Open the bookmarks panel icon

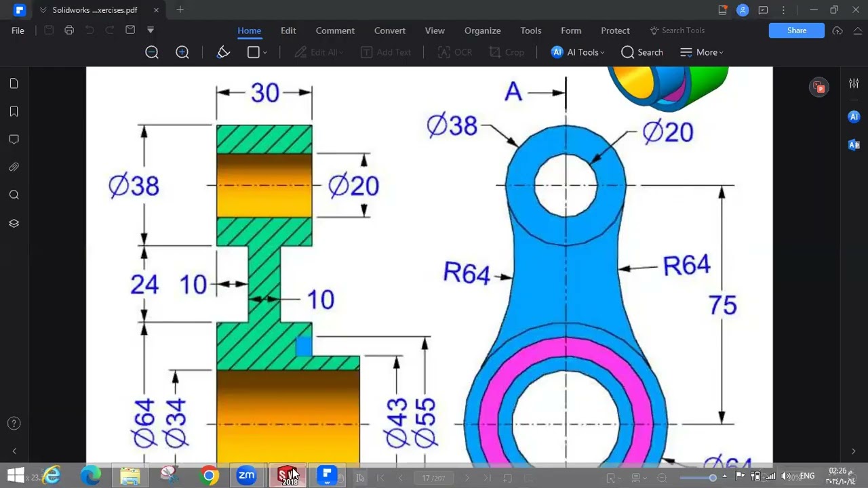point(14,111)
